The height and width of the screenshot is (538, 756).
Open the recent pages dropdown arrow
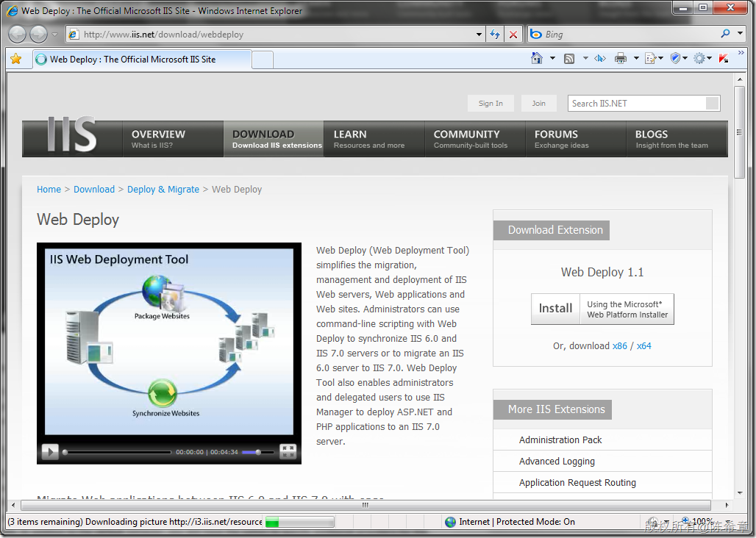[54, 35]
